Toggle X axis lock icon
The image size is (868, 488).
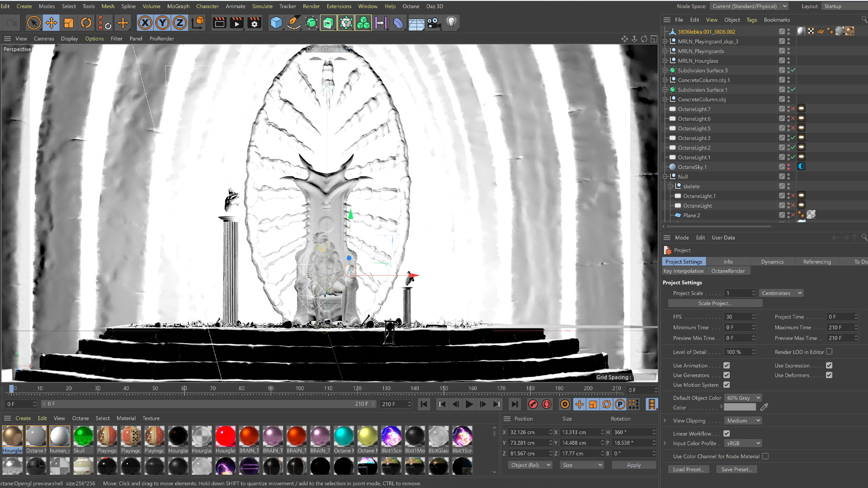(x=145, y=23)
